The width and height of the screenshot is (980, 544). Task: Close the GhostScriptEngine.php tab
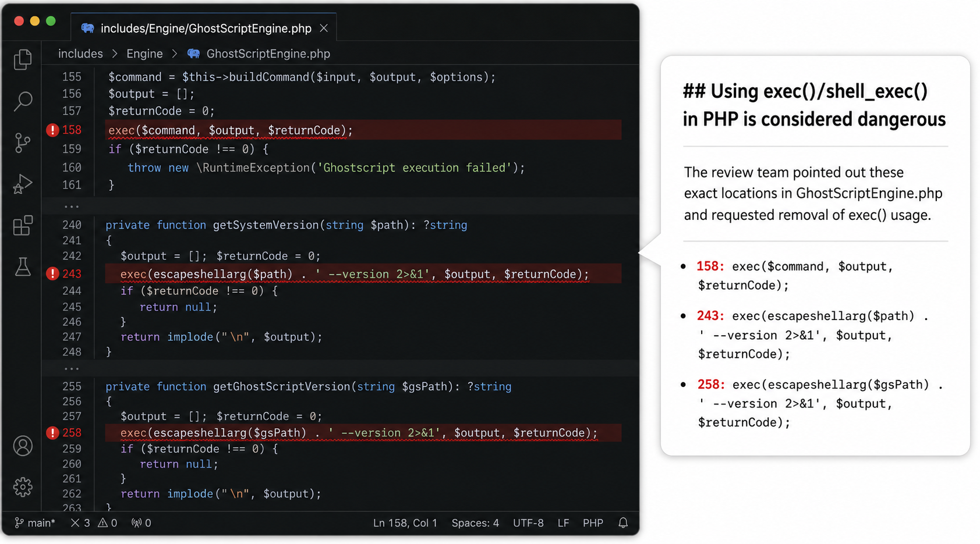point(324,28)
